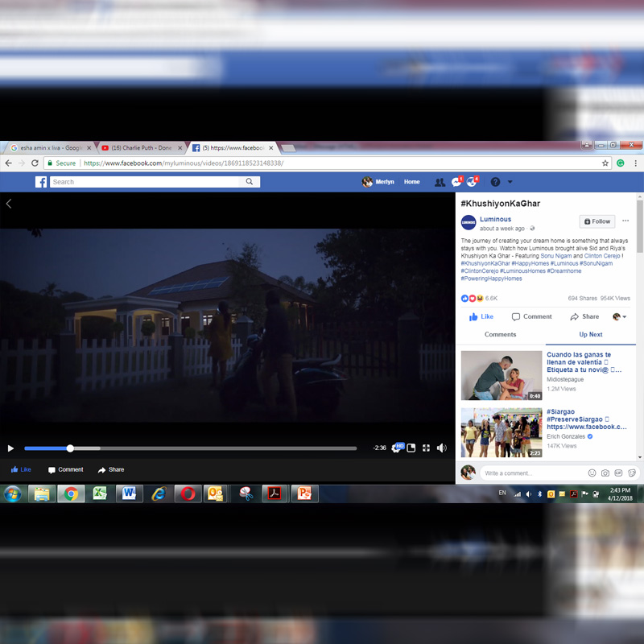The image size is (644, 644).
Task: Open video quality HD settings gear
Action: (x=396, y=448)
